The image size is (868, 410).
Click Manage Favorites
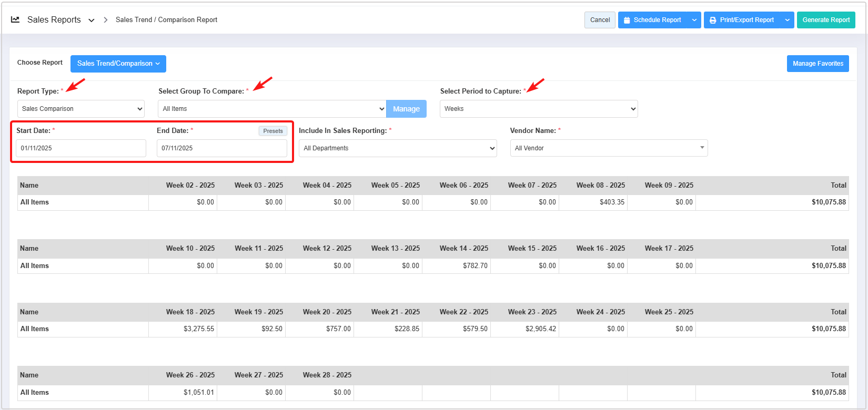pyautogui.click(x=817, y=64)
